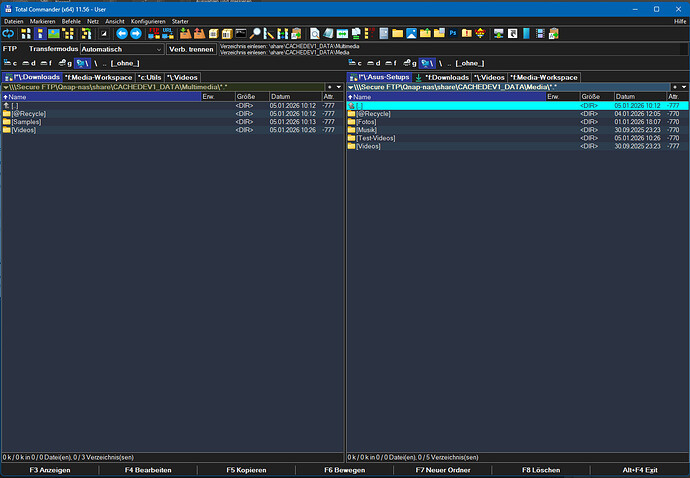This screenshot has width=690, height=478.
Task: Switch to the c:Utils tab in left panel
Action: (148, 76)
